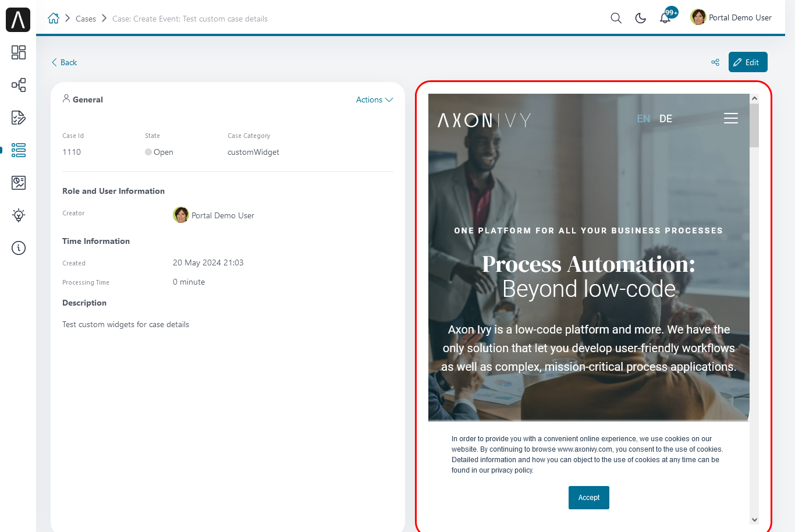Open the Cases list sidebar icon
The height and width of the screenshot is (532, 795).
19,150
